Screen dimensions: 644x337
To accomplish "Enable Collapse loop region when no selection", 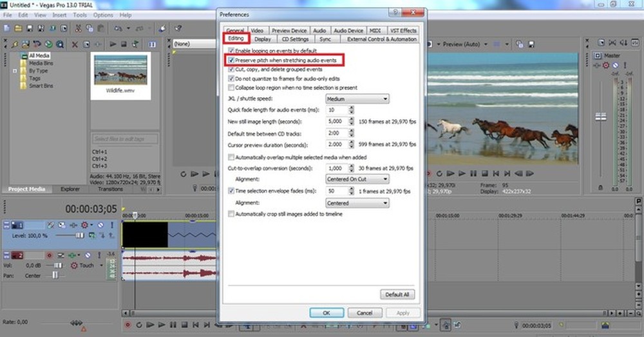I will (231, 87).
